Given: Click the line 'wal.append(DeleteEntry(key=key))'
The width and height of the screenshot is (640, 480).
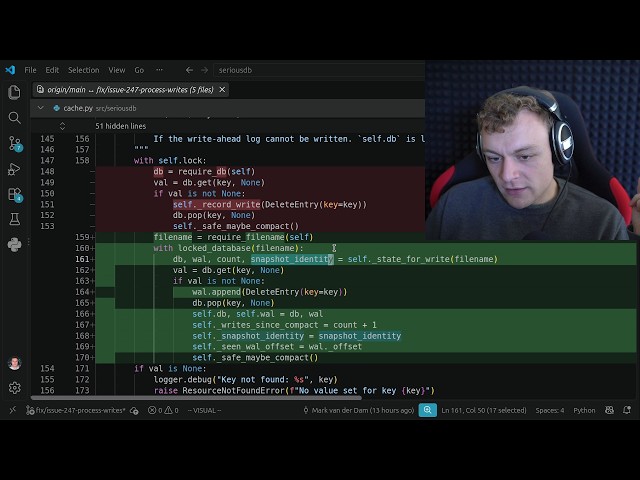Looking at the screenshot, I should (x=269, y=292).
